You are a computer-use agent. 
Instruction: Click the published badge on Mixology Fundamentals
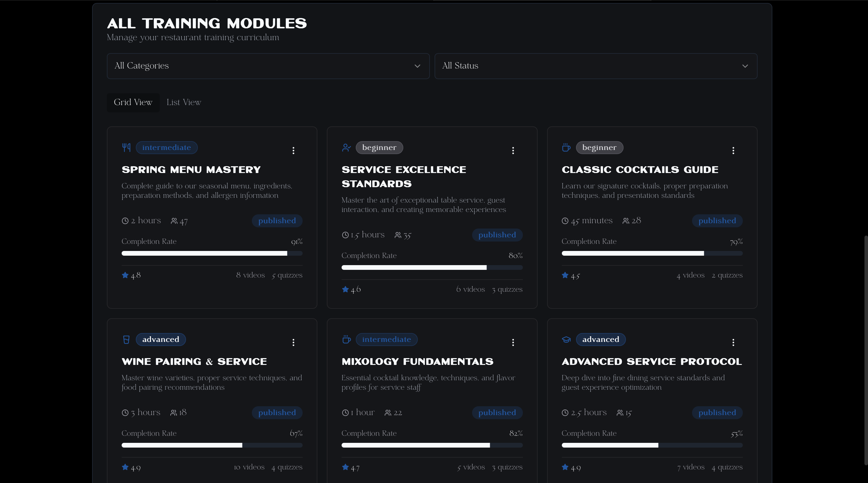coord(497,412)
